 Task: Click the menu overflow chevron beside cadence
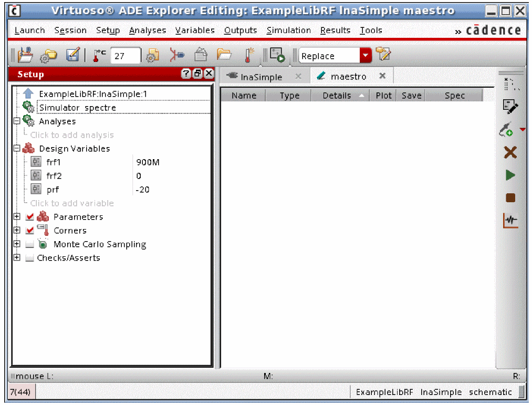pos(458,32)
